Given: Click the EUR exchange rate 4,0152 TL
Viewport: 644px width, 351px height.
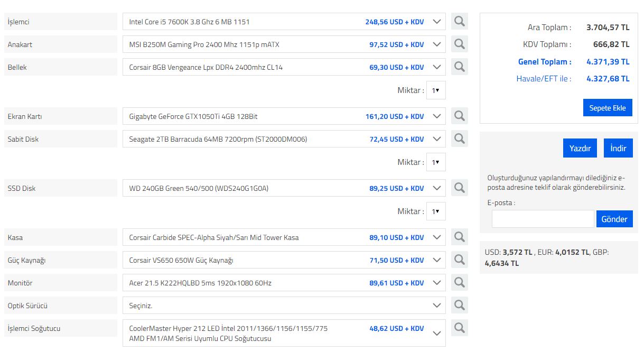Looking at the screenshot, I should [572, 252].
